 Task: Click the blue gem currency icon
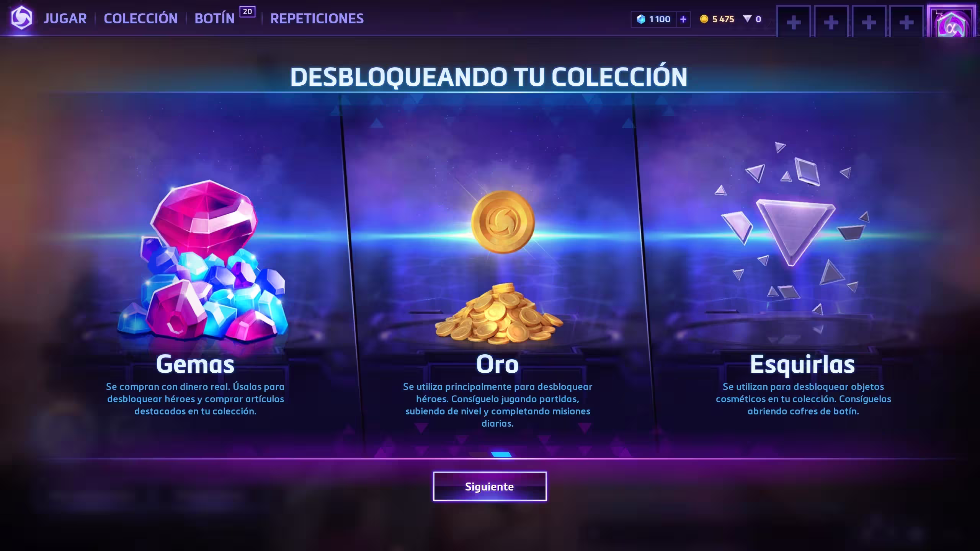pos(641,19)
